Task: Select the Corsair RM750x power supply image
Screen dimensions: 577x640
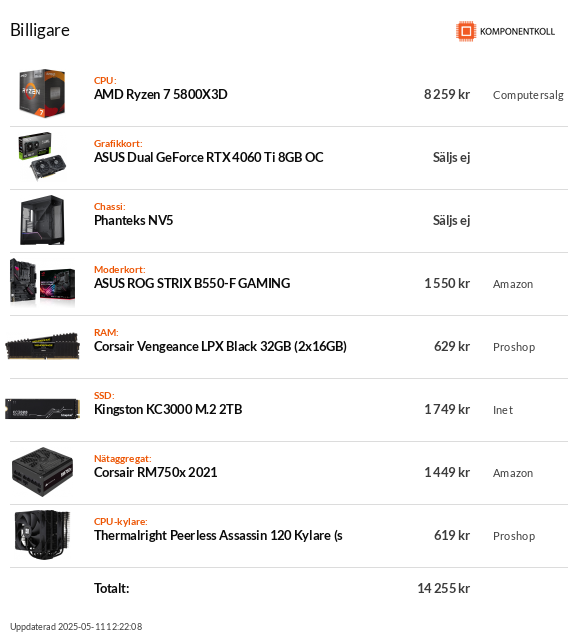Action: point(42,472)
